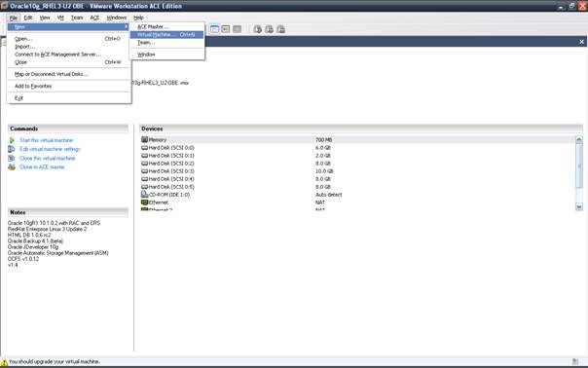The height and width of the screenshot is (368, 588).
Task: Expand the New submenu in the File menu
Action: [x=68, y=27]
